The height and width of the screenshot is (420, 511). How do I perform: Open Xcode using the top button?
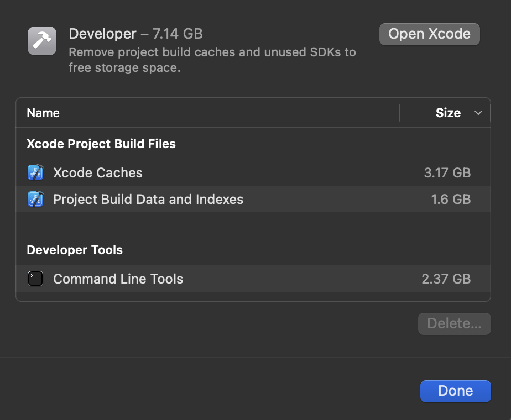point(429,34)
